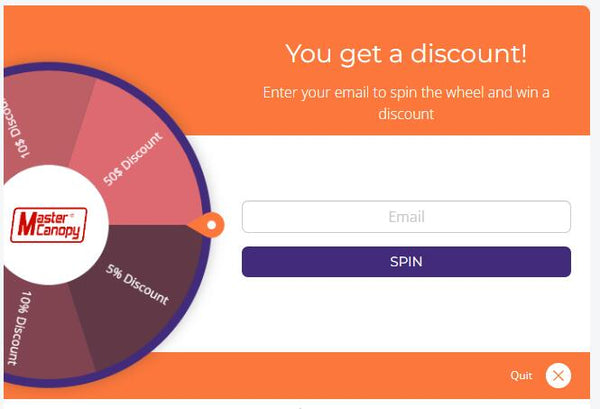Click the white form area below SPIN
This screenshot has height=409, width=600.
point(406,315)
